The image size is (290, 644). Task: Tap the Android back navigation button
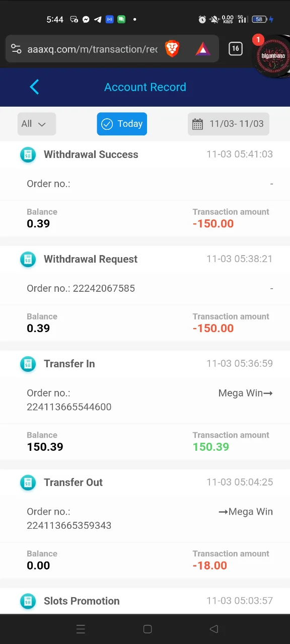pyautogui.click(x=214, y=629)
